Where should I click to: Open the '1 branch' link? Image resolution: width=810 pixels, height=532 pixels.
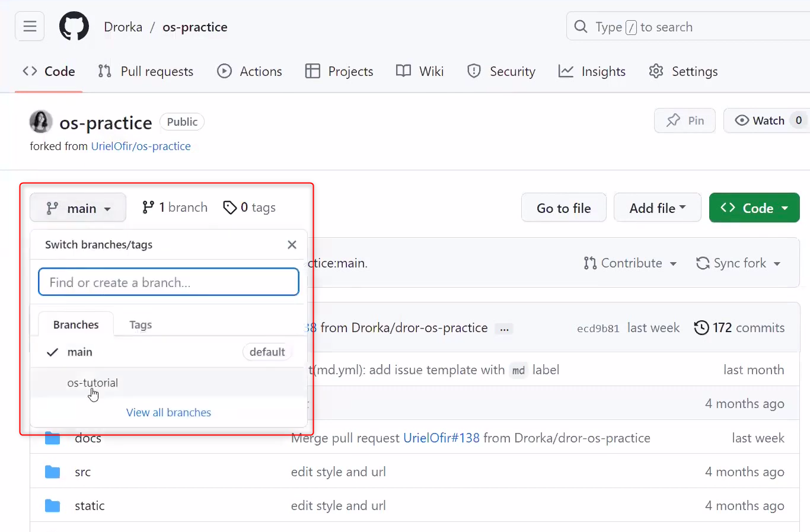pos(175,208)
